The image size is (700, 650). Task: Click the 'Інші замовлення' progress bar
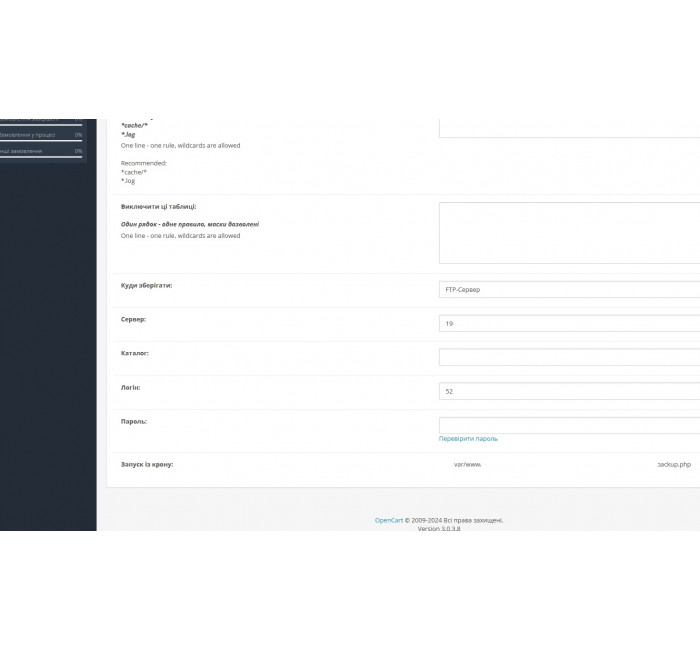pos(41,157)
